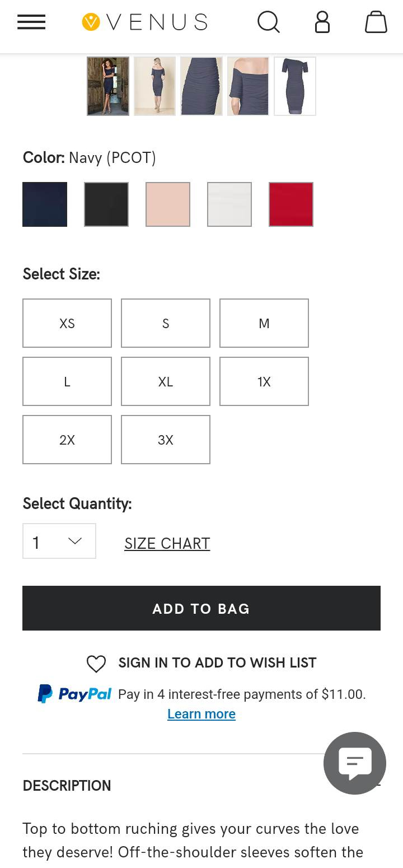Select the blush pink color swatch

[x=168, y=204]
